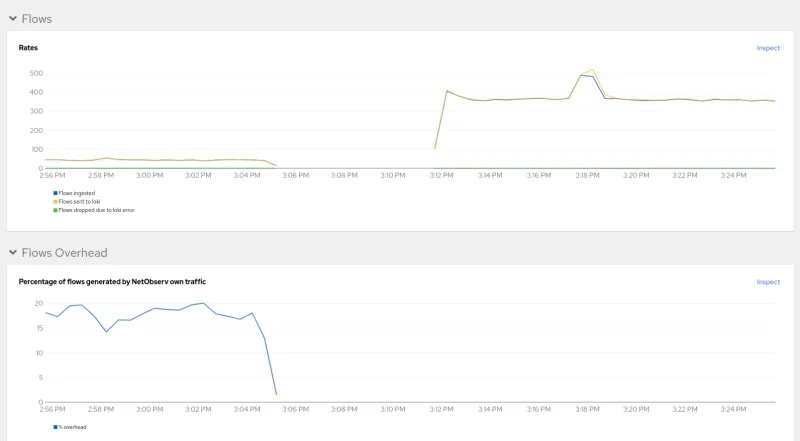Click the green Flows dropped legend swatch
Screen dimensions: 800x441
55,210
